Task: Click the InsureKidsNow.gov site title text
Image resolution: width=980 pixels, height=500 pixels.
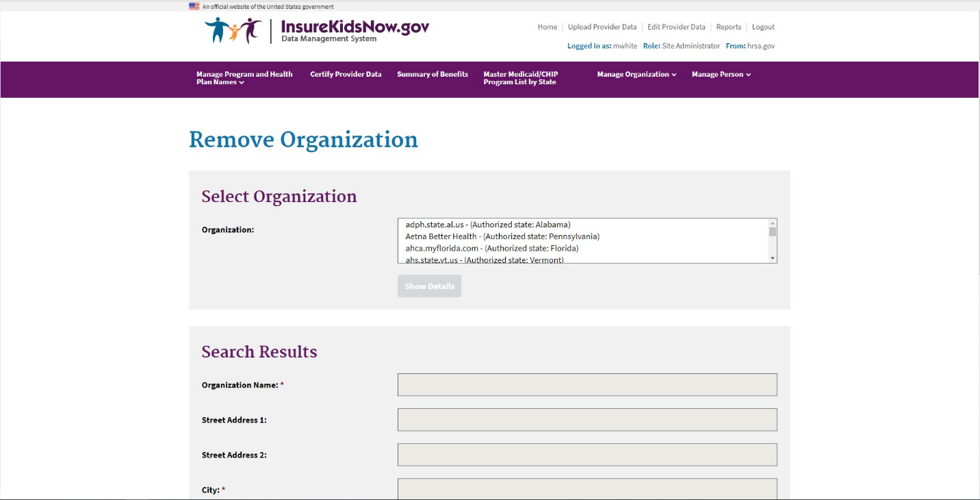Action: coord(355,27)
